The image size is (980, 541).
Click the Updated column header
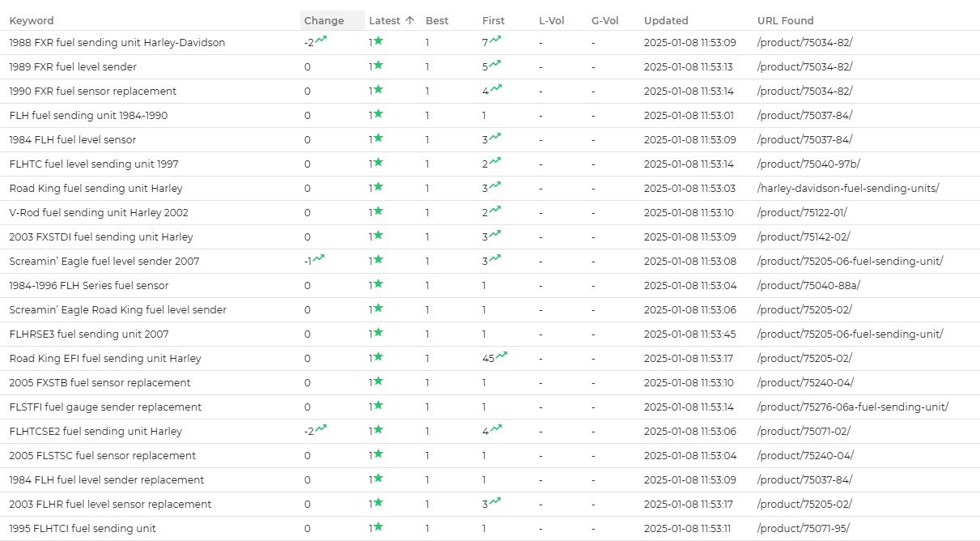coord(664,20)
